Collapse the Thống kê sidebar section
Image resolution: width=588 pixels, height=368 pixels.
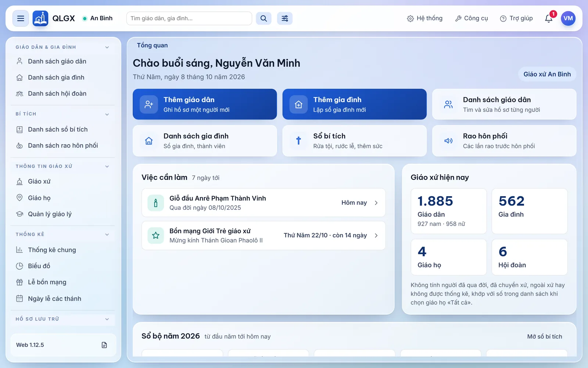[x=107, y=234]
